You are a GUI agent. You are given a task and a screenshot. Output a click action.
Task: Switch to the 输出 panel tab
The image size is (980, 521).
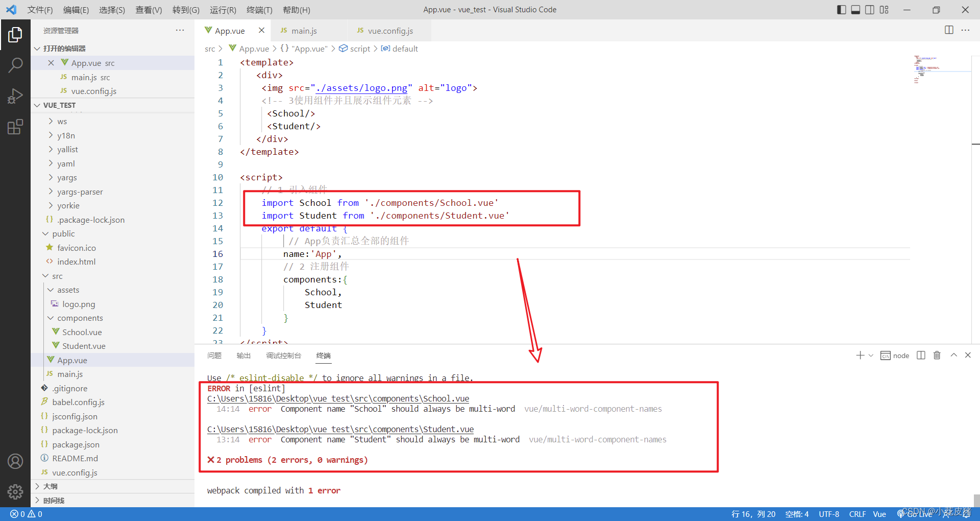(243, 356)
